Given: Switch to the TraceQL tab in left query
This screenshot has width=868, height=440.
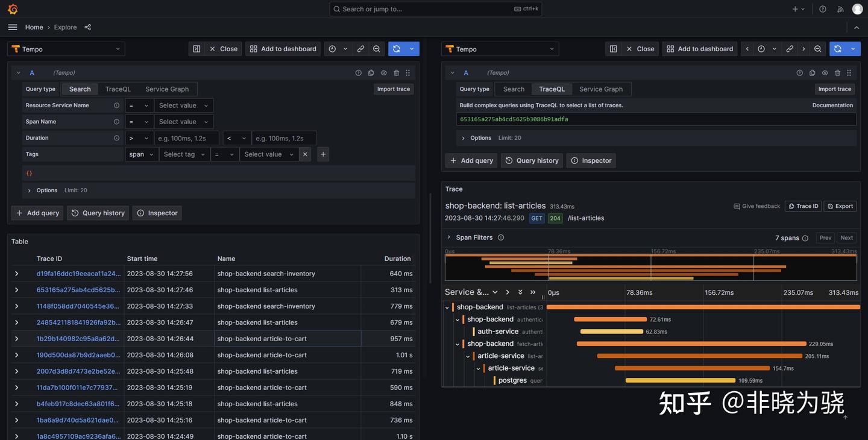Looking at the screenshot, I should pyautogui.click(x=118, y=89).
